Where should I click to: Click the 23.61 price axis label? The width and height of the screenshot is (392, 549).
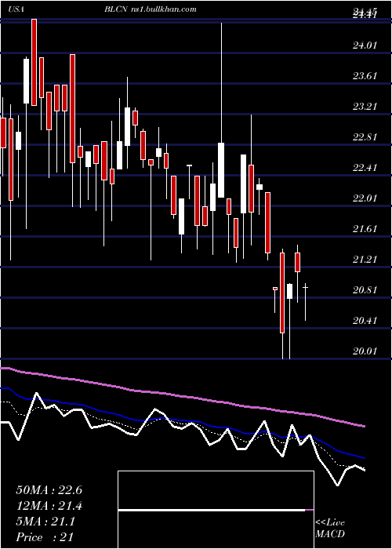coord(365,75)
